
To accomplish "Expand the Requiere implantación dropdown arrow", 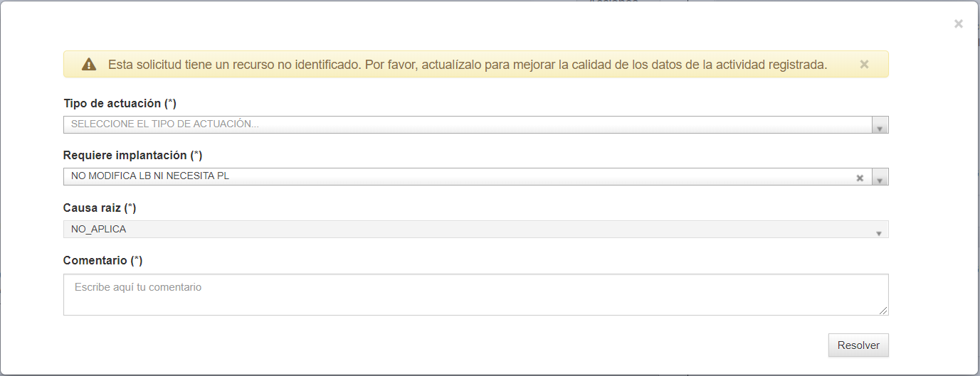I will pyautogui.click(x=880, y=177).
